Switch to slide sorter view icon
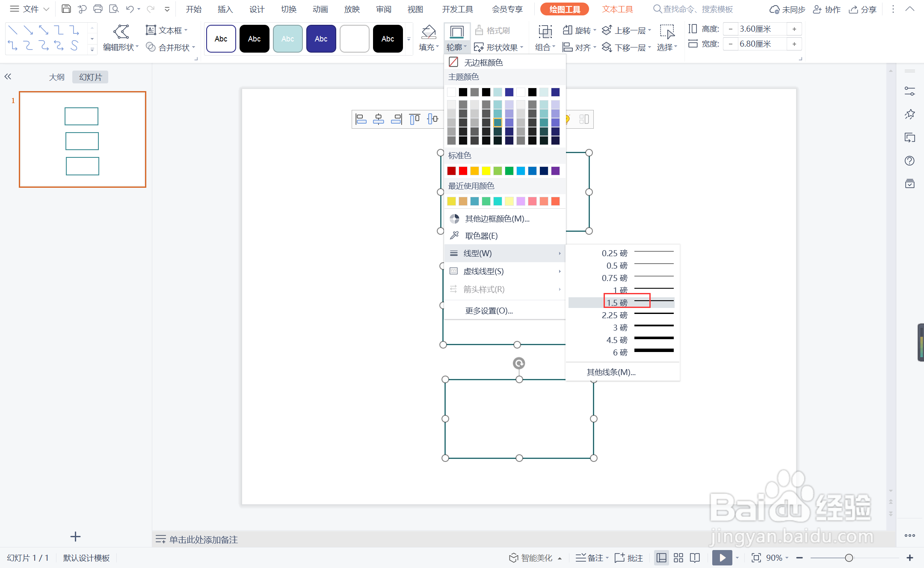Viewport: 924px width, 568px height. 678,558
